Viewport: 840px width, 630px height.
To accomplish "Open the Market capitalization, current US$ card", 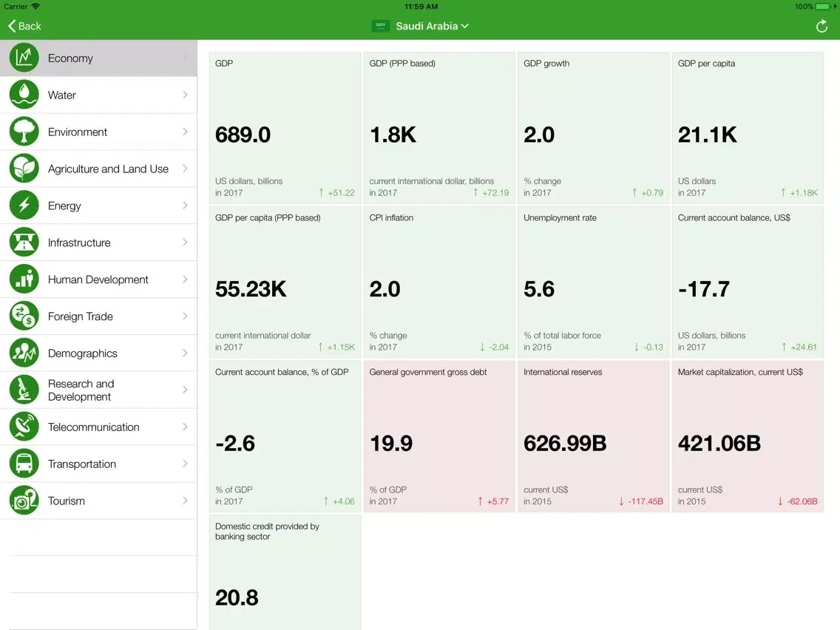I will tap(748, 436).
